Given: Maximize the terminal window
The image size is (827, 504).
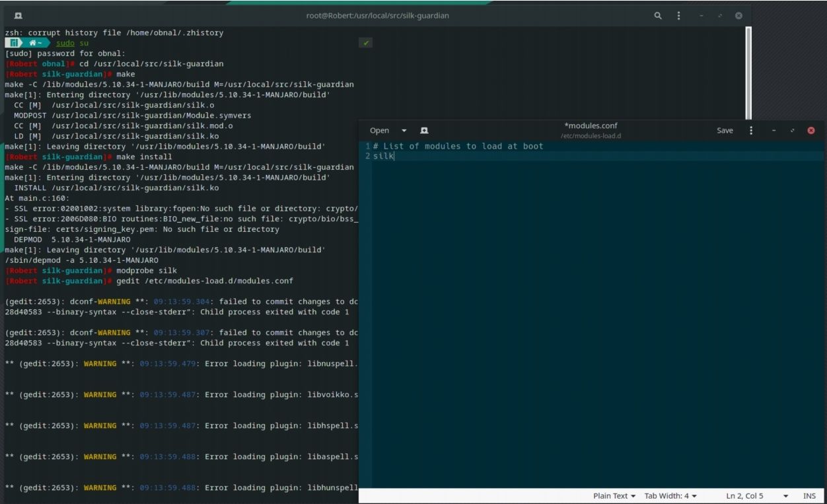Looking at the screenshot, I should tap(720, 16).
